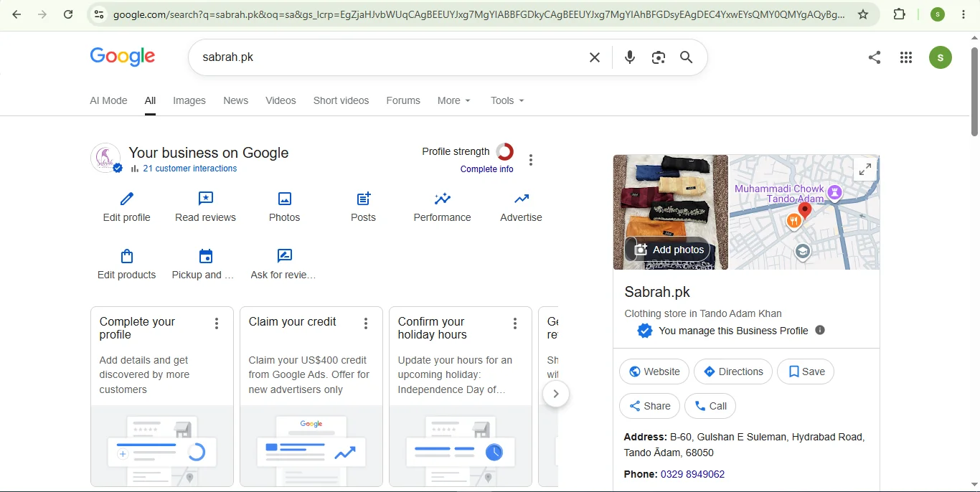This screenshot has width=980, height=492.
Task: Switch to the News tab
Action: (x=235, y=100)
